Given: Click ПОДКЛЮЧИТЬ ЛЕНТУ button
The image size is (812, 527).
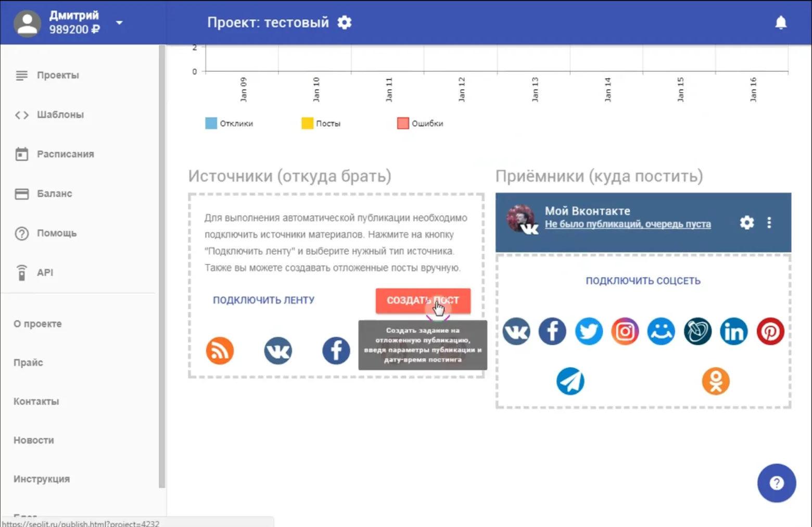Looking at the screenshot, I should pyautogui.click(x=263, y=300).
